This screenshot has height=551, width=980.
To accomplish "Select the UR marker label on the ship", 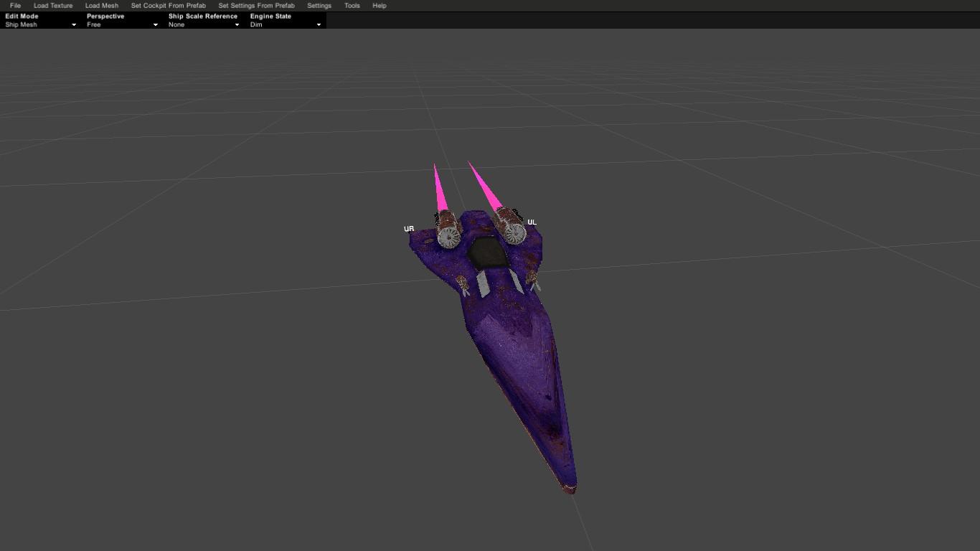I will 409,229.
